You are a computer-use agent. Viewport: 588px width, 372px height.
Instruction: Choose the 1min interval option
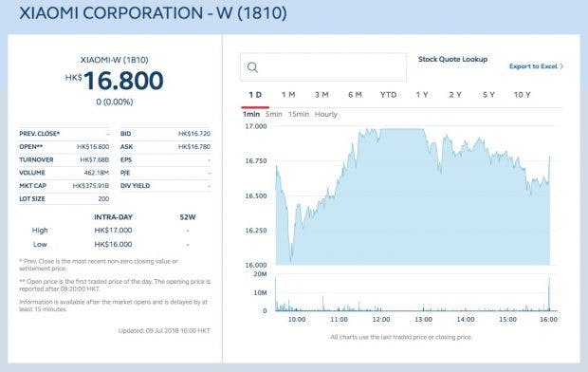click(x=251, y=114)
